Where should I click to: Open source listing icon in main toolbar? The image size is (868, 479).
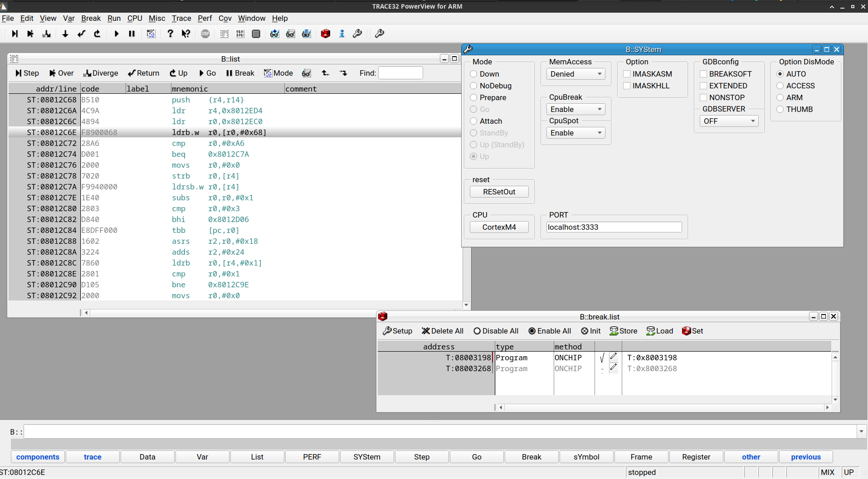pyautogui.click(x=224, y=34)
